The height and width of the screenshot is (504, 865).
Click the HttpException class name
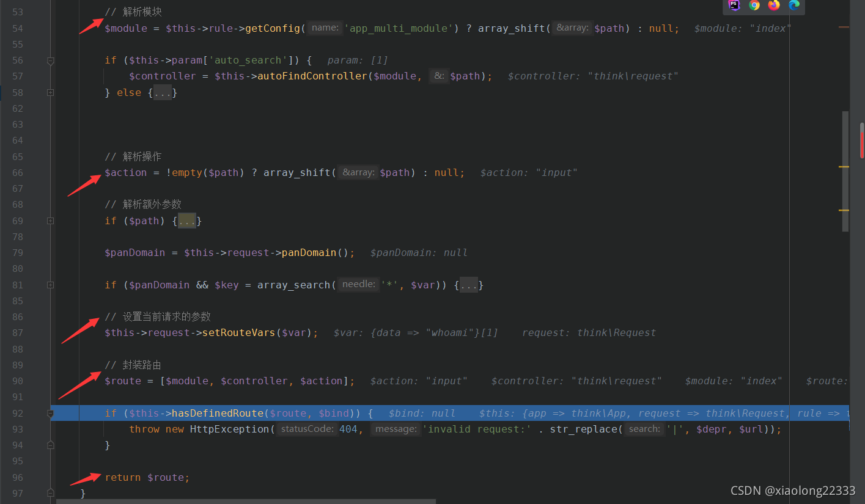[x=230, y=429]
